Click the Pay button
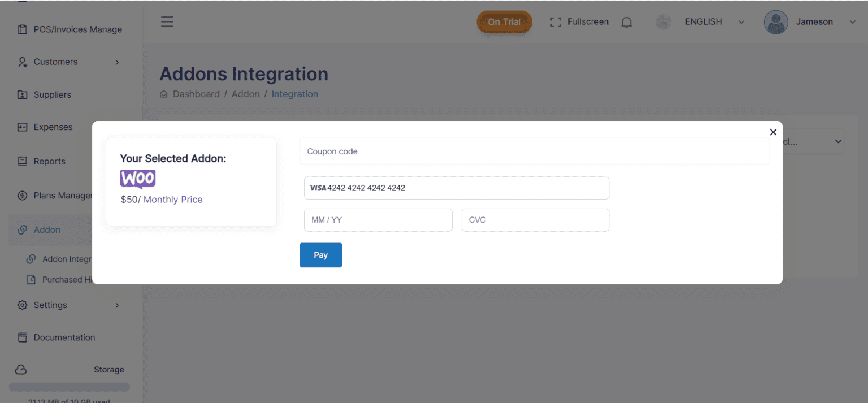 click(320, 255)
